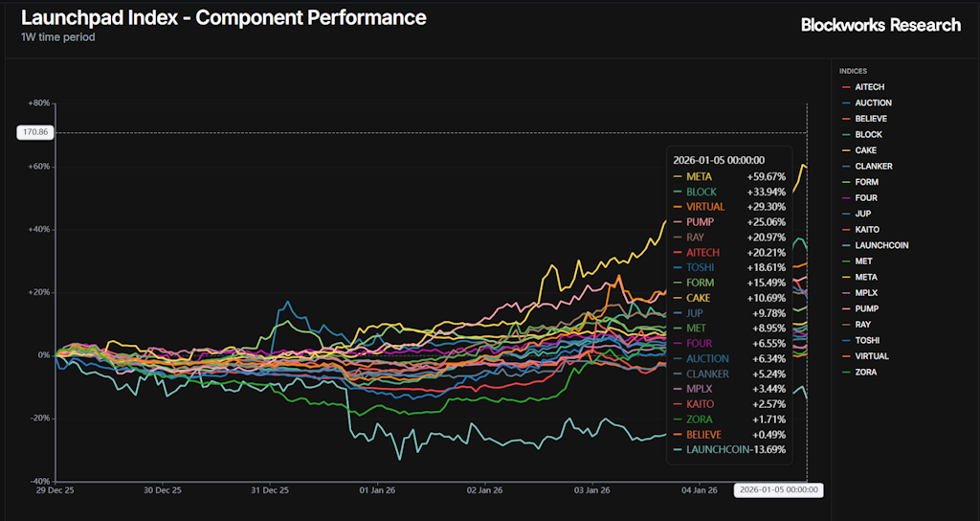Hide LAUNCHCOIN using the Indices legend
Screen dimensions: 980x521
[881, 245]
